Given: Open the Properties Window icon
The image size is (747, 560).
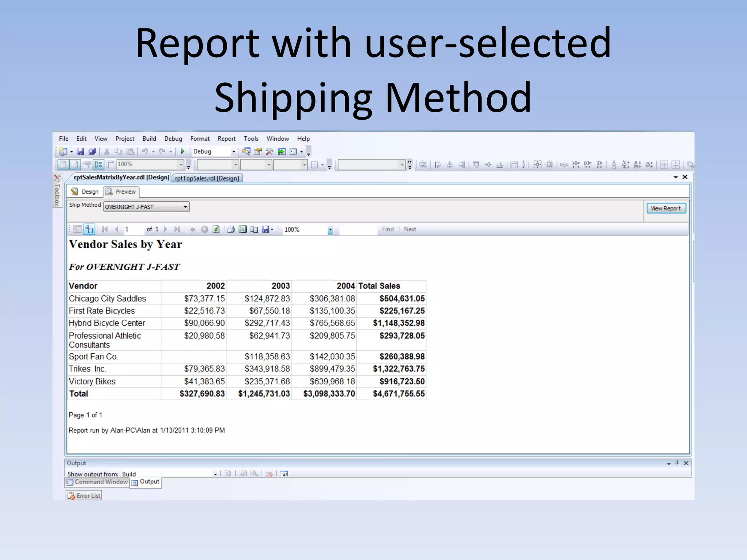Looking at the screenshot, I should pos(258,151).
